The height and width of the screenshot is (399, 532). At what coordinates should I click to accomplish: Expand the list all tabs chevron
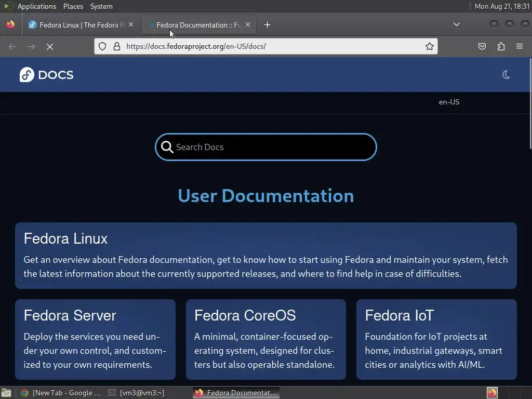pyautogui.click(x=457, y=24)
